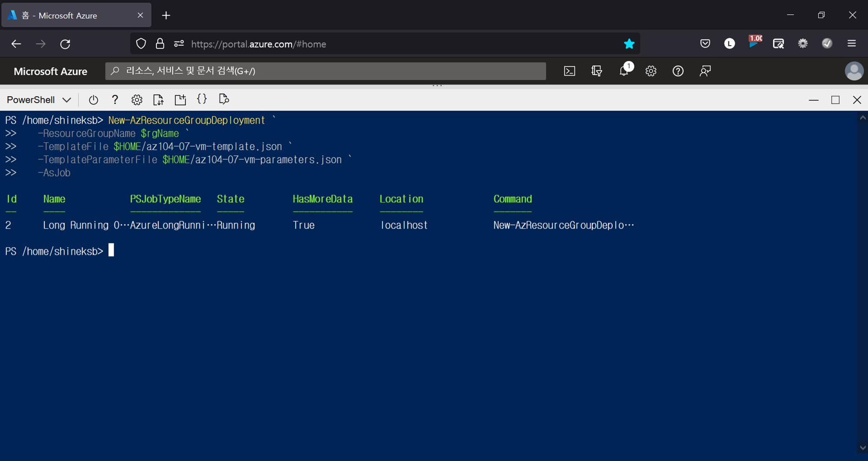Click 'az104-07-vm-template.json' in the command
Image resolution: width=868 pixels, height=461 pixels.
click(214, 147)
